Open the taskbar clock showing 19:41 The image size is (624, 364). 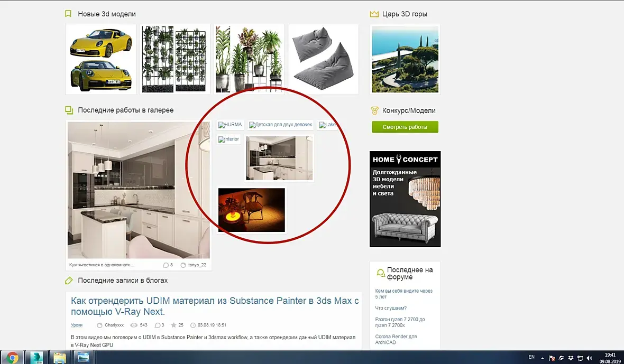click(x=610, y=358)
